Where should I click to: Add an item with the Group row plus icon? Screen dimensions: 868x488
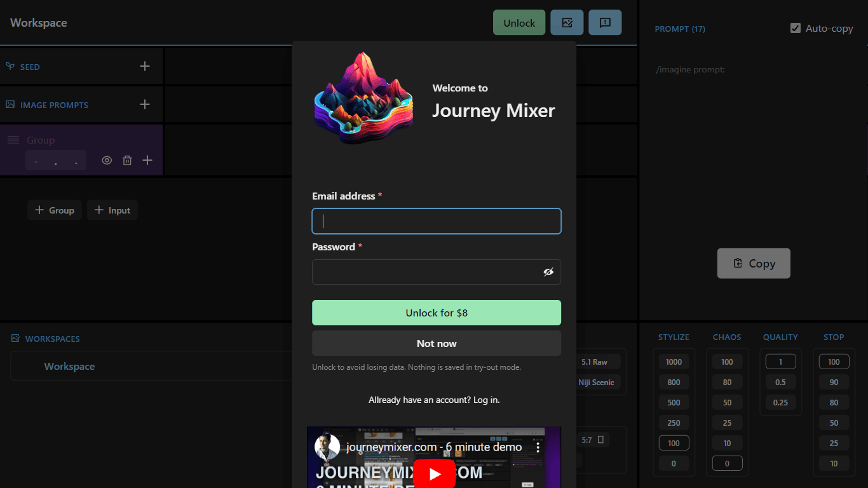pos(147,160)
